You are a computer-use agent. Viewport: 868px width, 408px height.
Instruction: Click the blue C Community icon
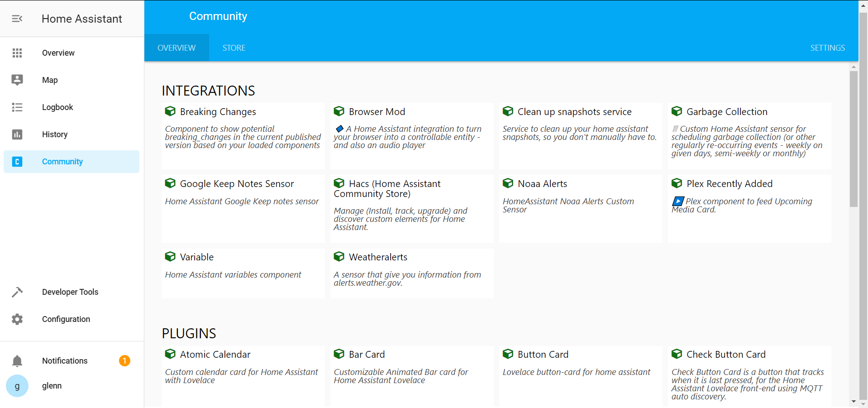coord(17,162)
